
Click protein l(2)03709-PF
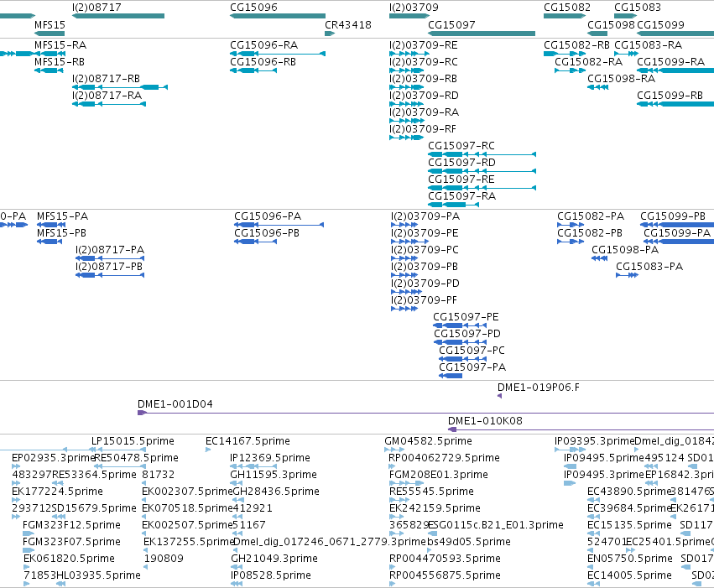coord(404,309)
